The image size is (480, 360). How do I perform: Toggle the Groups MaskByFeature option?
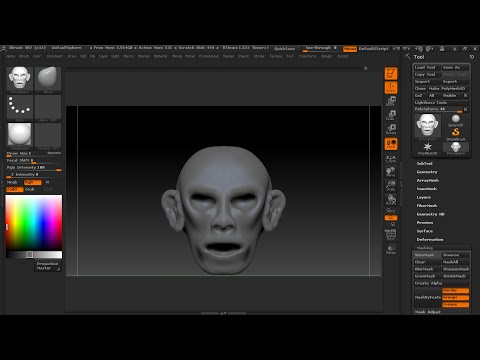tap(455, 298)
